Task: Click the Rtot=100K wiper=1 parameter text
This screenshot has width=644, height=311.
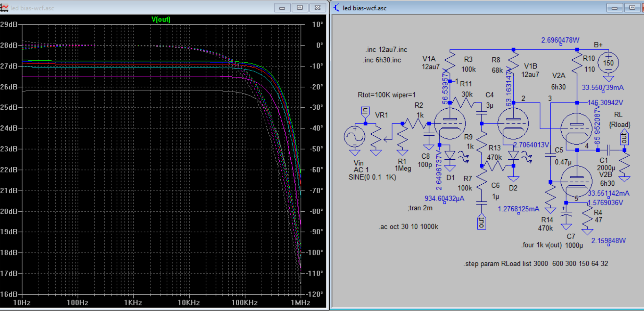Action: 386,95
